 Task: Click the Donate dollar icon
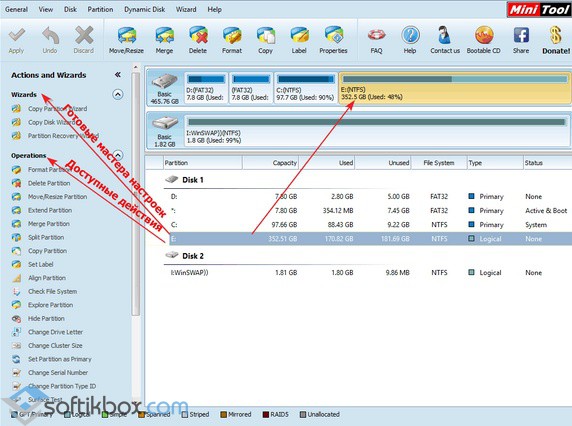point(555,36)
